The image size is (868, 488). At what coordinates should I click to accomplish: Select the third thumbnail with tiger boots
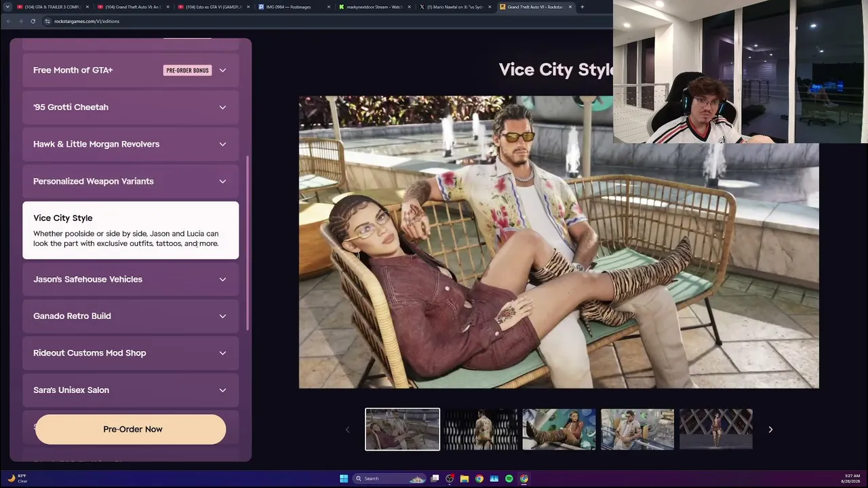559,429
